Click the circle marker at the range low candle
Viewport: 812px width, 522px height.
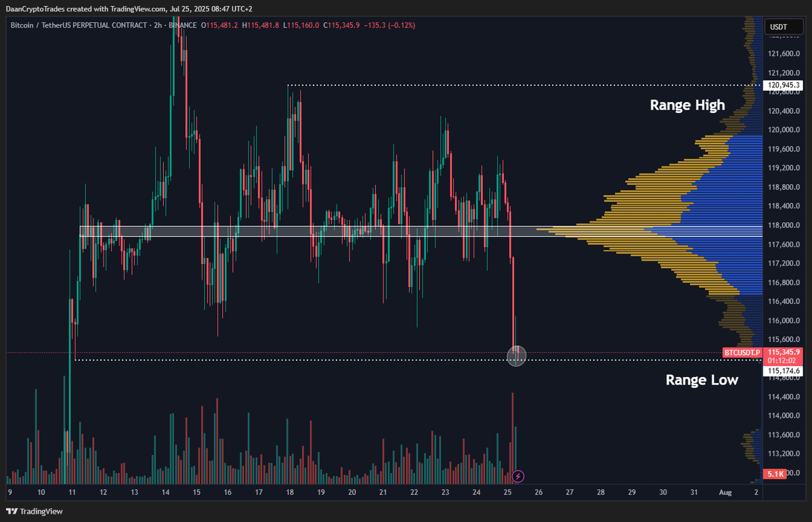[516, 355]
